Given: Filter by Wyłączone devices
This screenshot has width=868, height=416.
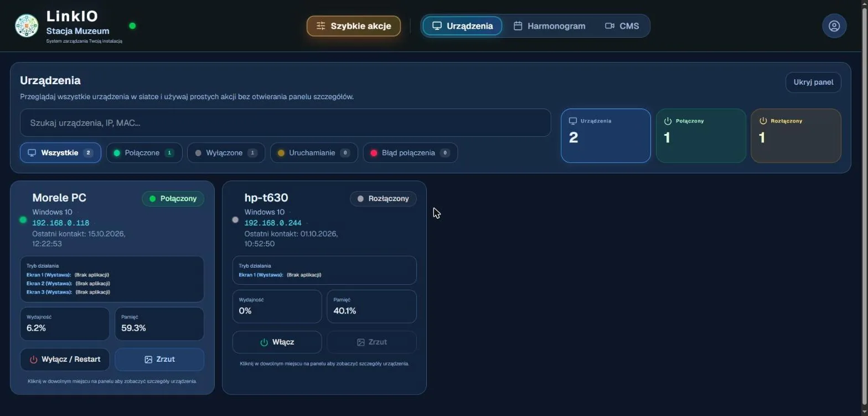Looking at the screenshot, I should tap(226, 153).
